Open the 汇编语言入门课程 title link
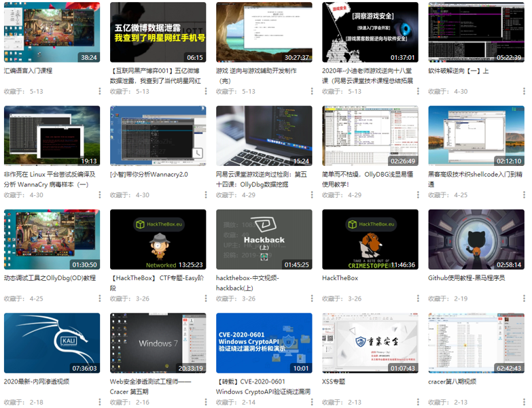Viewport: 532px width, 408px height. pos(28,71)
